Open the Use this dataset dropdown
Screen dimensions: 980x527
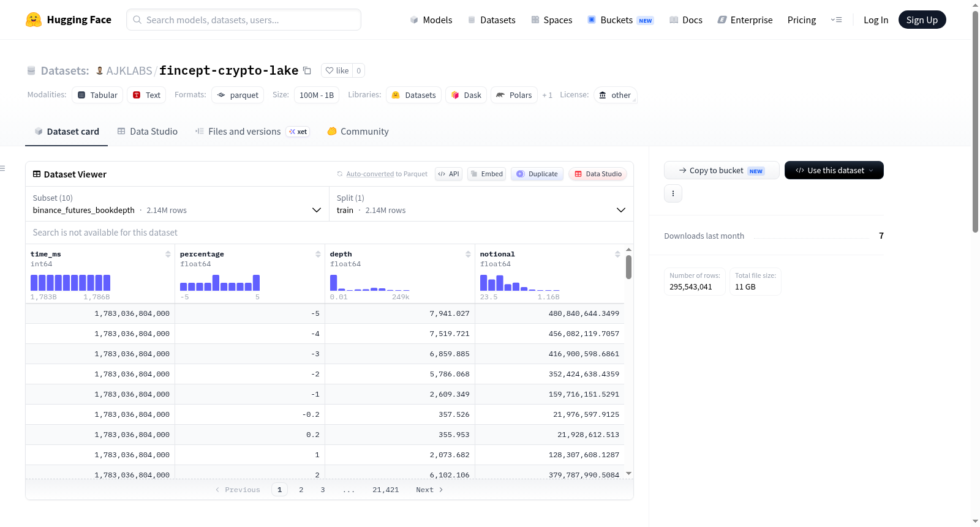tap(834, 170)
